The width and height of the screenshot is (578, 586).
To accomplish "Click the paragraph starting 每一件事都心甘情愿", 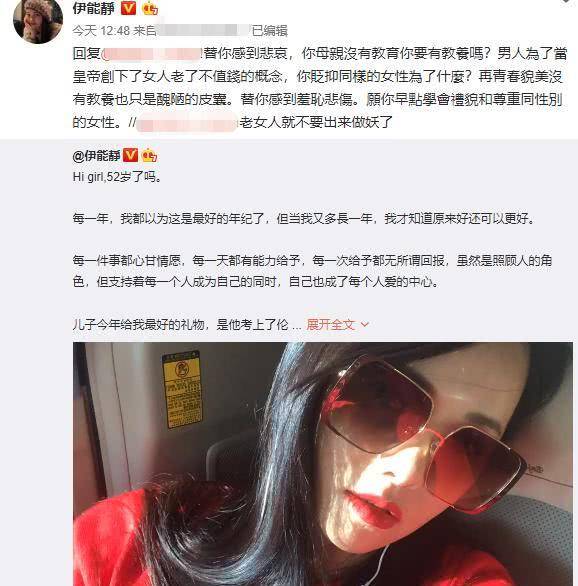I will coord(312,271).
